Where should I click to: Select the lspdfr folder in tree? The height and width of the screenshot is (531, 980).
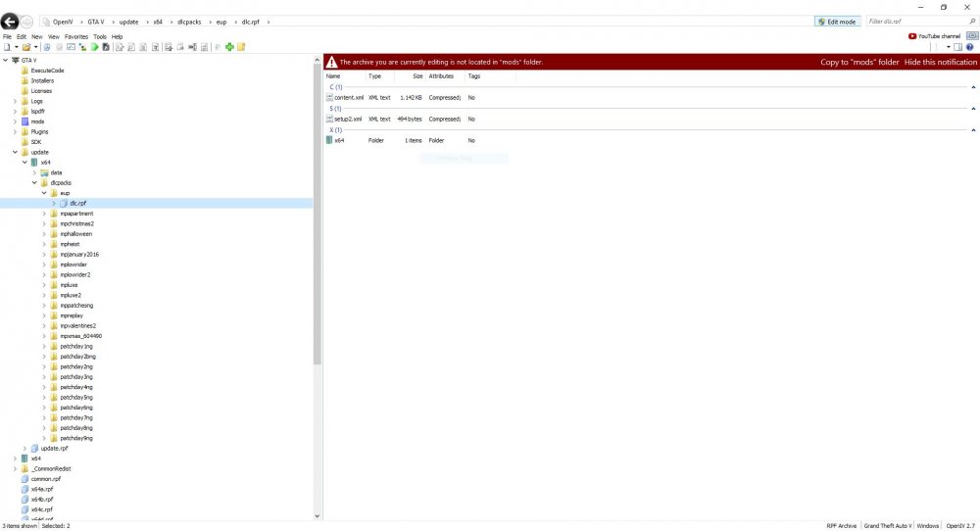coord(37,112)
